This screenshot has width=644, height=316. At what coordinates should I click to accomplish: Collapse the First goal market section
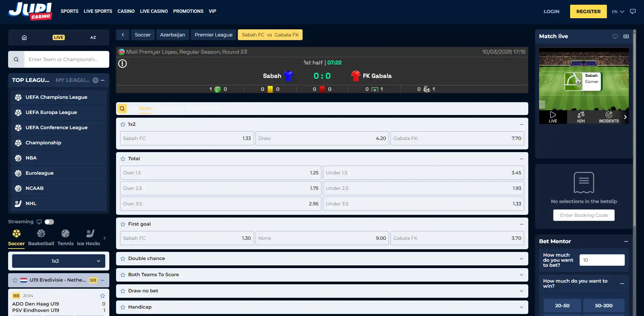pos(522,224)
